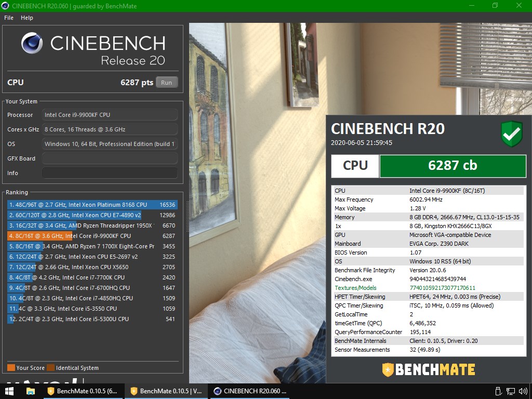Select ranking row Core i7-4850HQ

92,298
